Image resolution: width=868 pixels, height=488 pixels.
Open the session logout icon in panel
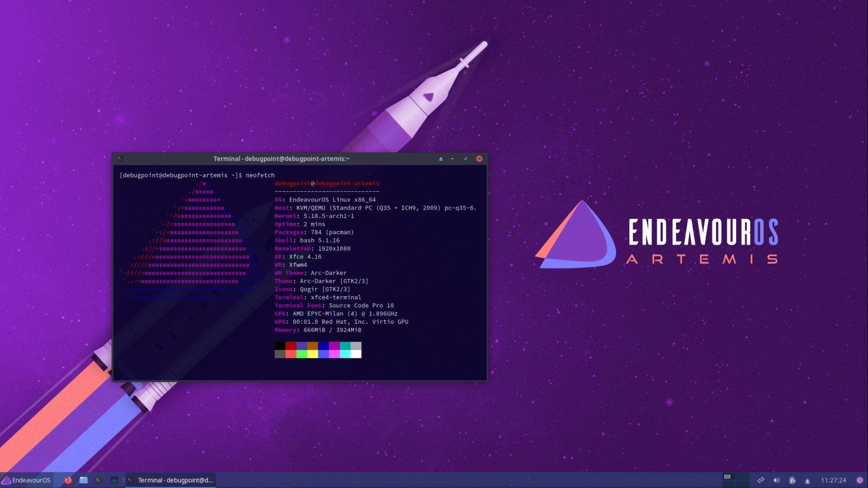pos(860,480)
